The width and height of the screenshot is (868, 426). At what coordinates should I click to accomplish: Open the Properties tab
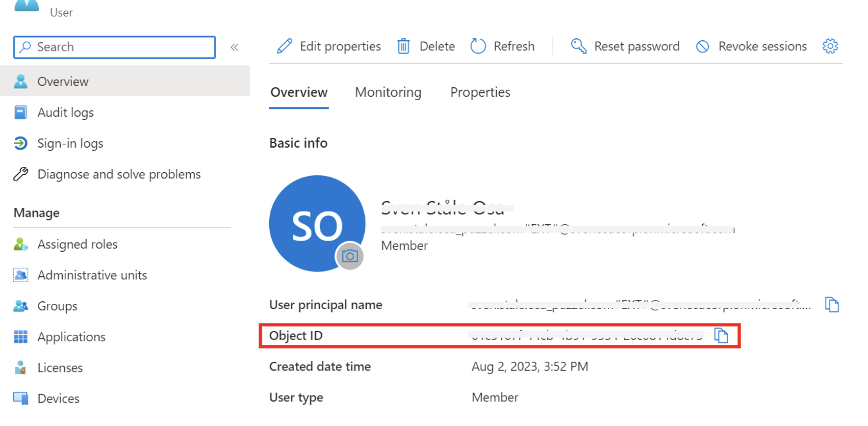[480, 92]
